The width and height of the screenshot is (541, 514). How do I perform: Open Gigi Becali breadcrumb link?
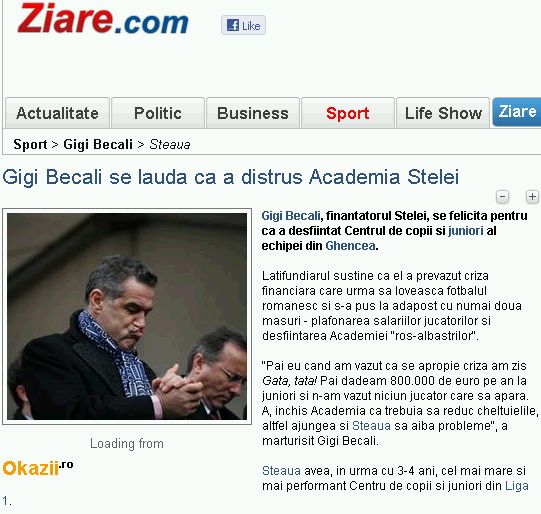tap(98, 144)
